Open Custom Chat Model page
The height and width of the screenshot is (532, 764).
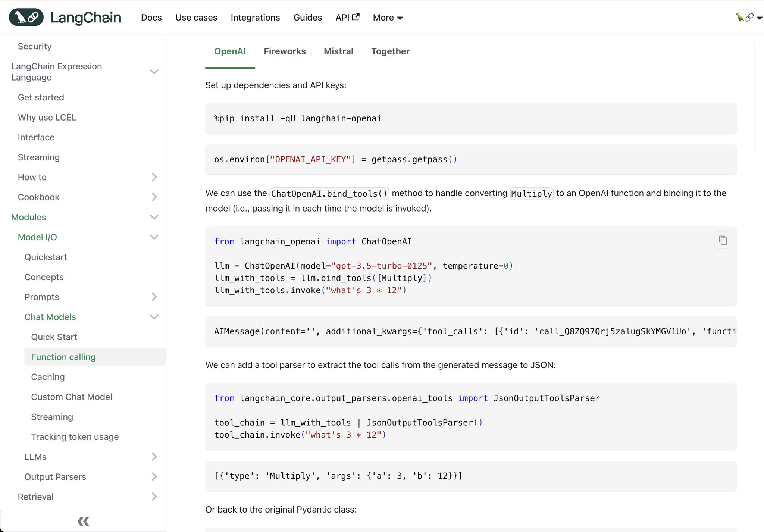(x=72, y=397)
